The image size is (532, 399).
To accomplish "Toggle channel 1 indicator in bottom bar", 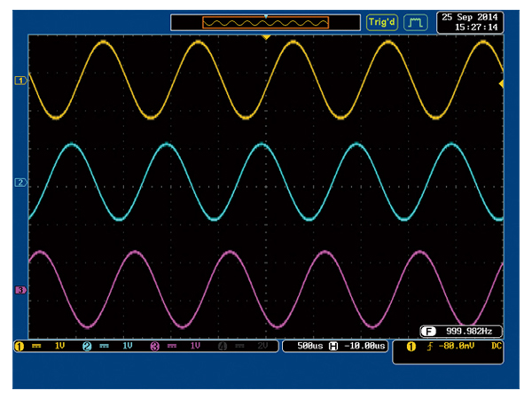I will 19,346.
